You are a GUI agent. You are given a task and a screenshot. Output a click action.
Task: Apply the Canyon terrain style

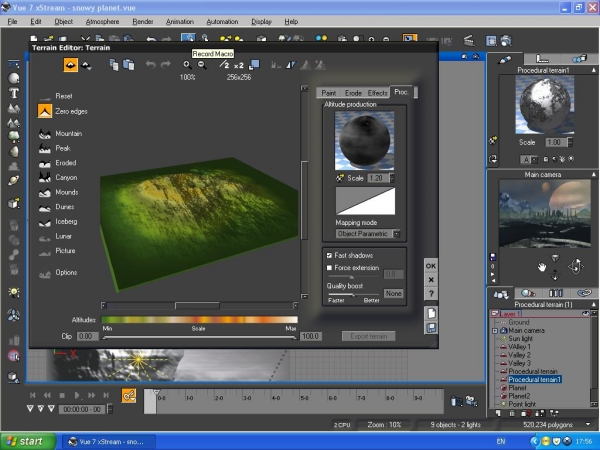click(x=66, y=178)
